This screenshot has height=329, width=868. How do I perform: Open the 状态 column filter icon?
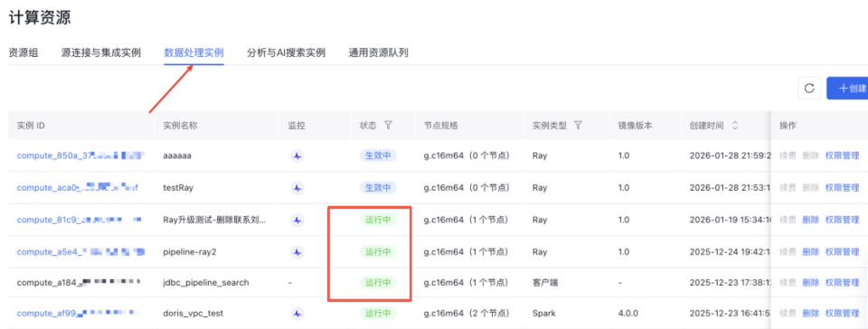(388, 126)
